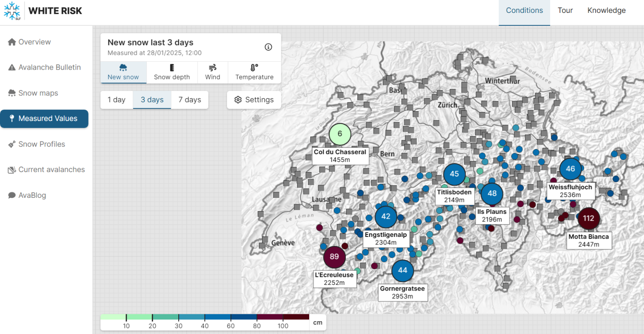
Task: Select the Temperature thermometer icon
Action: tap(254, 67)
